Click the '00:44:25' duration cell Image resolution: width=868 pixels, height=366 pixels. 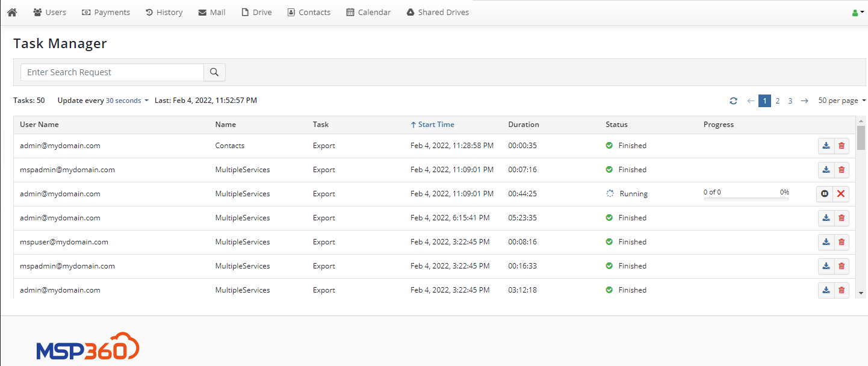(x=522, y=194)
